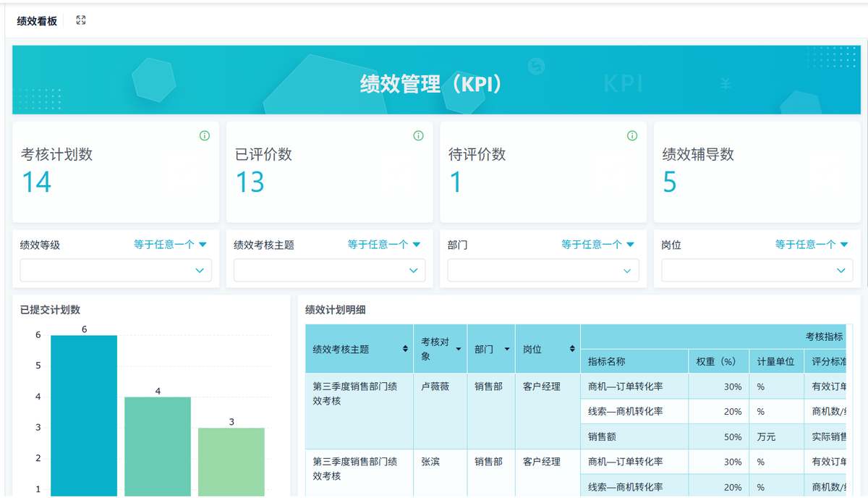Click info icon on 考核计划数 card
The width and height of the screenshot is (868, 498).
click(x=205, y=135)
